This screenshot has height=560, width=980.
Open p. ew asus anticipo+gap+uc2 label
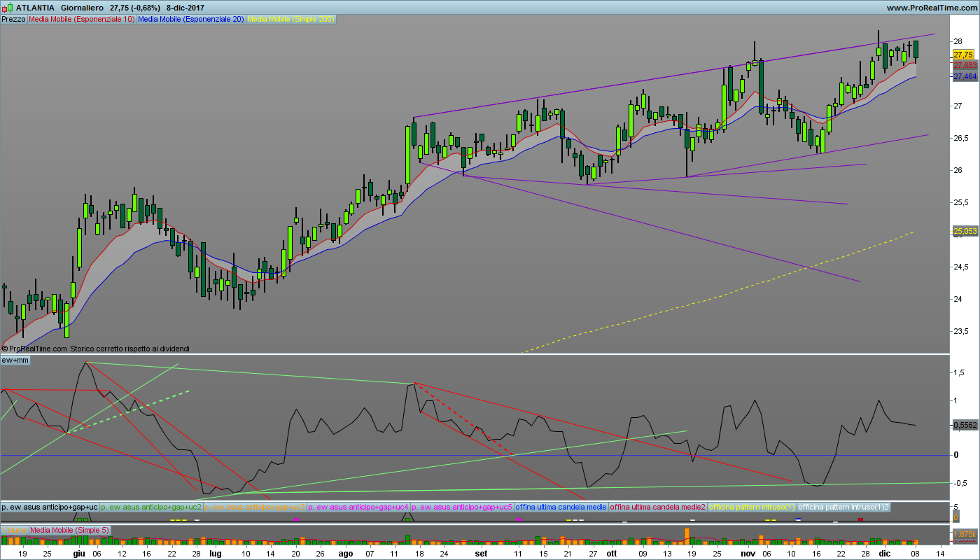point(151,506)
